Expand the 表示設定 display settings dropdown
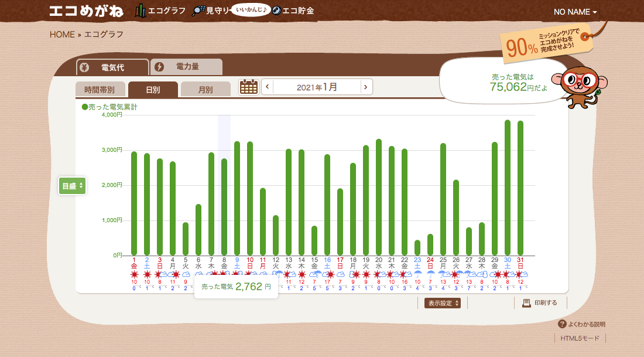The height and width of the screenshot is (357, 644). click(442, 303)
